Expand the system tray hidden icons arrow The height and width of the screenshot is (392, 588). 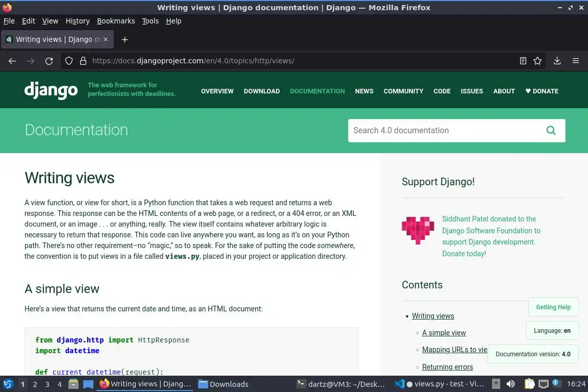click(496, 384)
